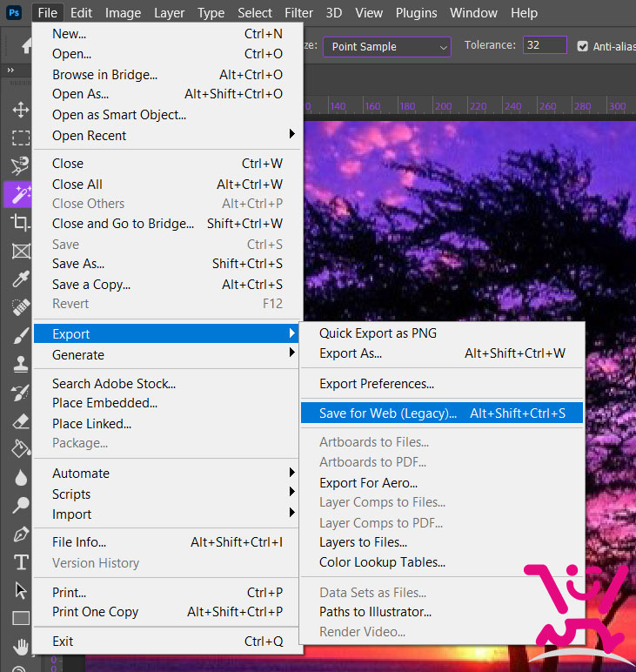Open the Help menu

(x=525, y=13)
